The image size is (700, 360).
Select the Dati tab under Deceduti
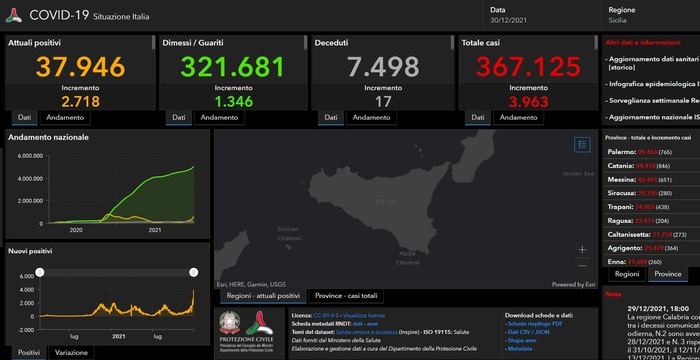coord(331,117)
